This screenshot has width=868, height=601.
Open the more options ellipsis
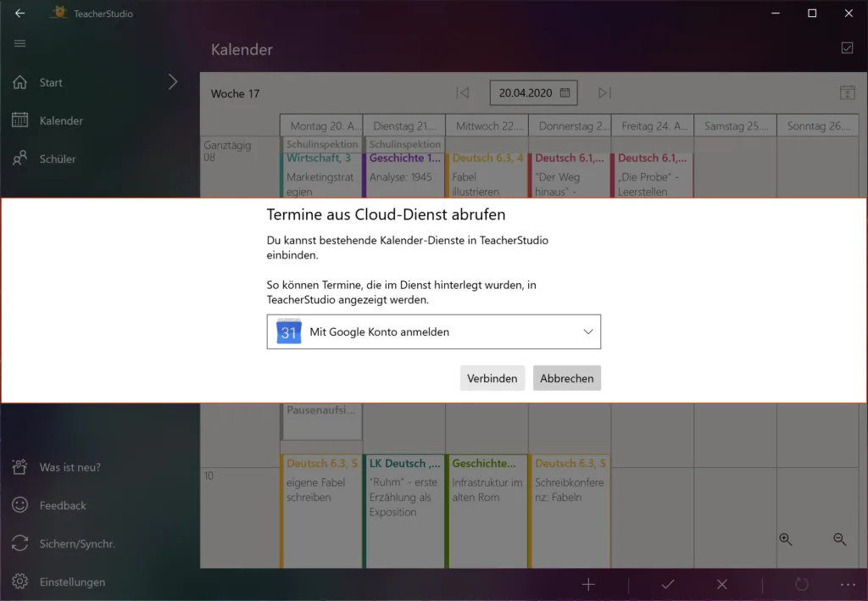[x=848, y=584]
